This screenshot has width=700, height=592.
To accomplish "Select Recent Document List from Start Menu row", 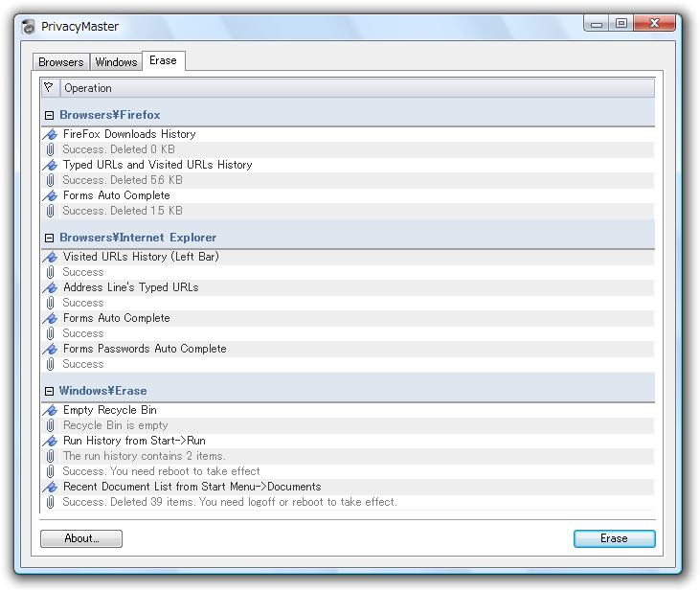I will click(349, 487).
